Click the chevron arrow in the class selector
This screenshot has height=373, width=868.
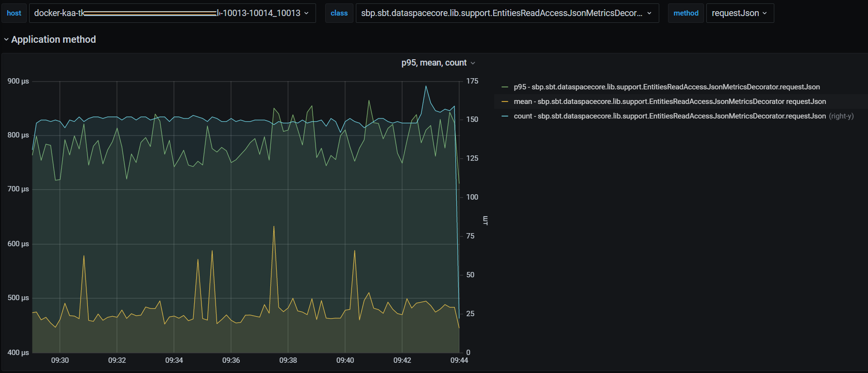tap(650, 13)
